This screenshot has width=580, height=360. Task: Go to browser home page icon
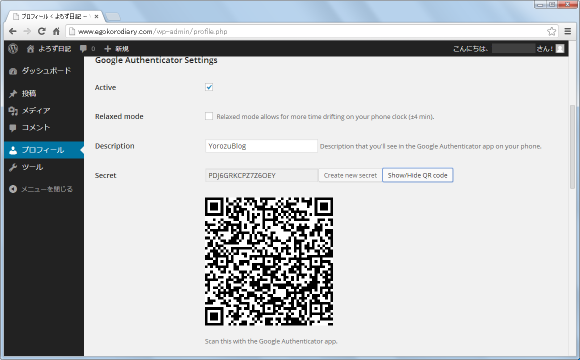coord(56,31)
